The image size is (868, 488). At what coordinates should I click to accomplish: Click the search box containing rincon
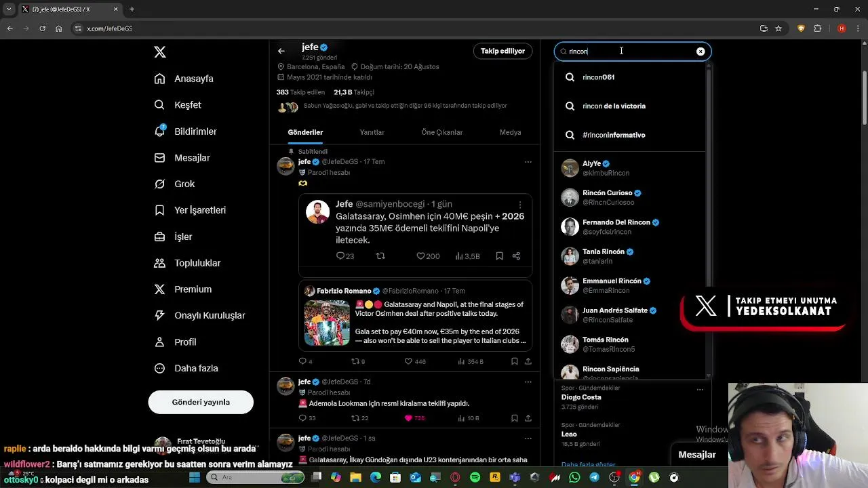tap(632, 52)
